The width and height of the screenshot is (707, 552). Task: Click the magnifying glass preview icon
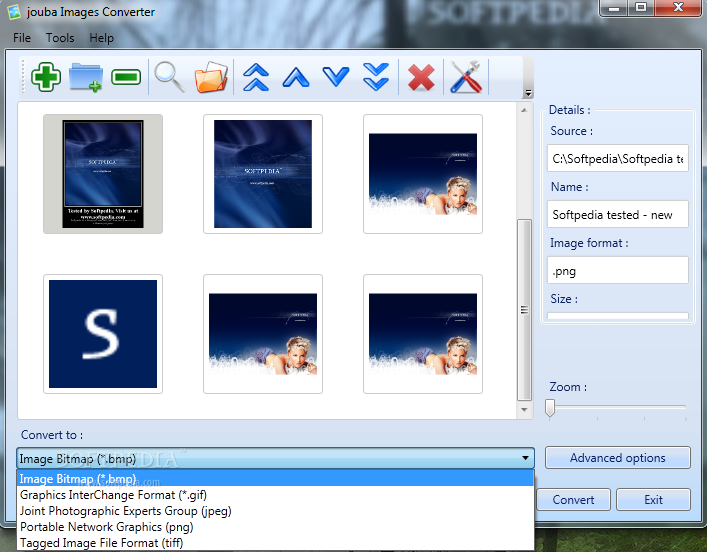(169, 77)
